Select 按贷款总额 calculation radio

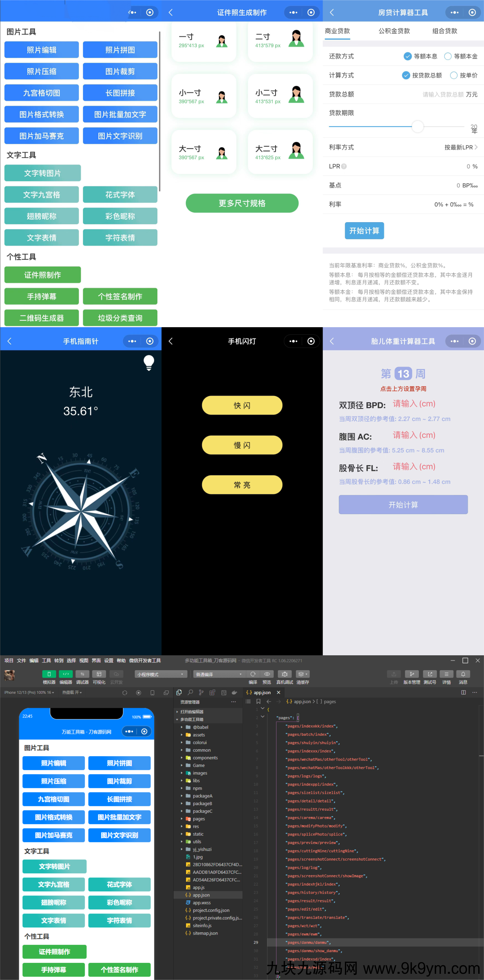pos(406,75)
